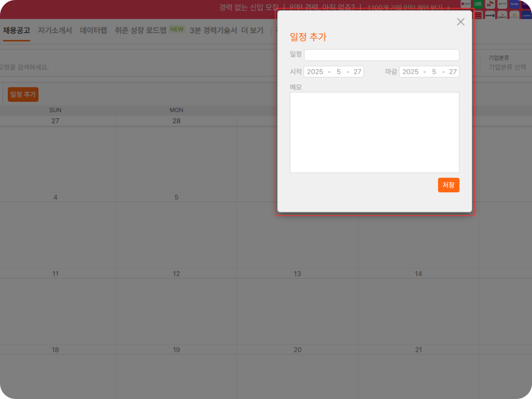Screen dimensions: 532x399
Task: Open the 기업분류 선택 dropdown
Action: pos(507,67)
